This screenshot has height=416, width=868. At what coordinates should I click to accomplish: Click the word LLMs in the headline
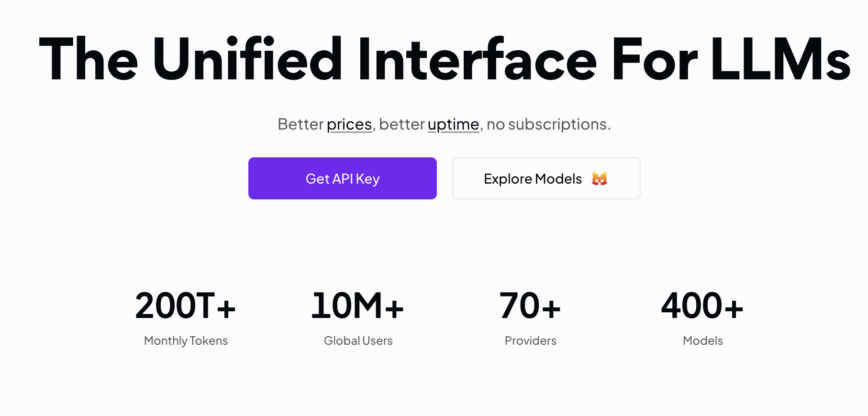(x=781, y=59)
